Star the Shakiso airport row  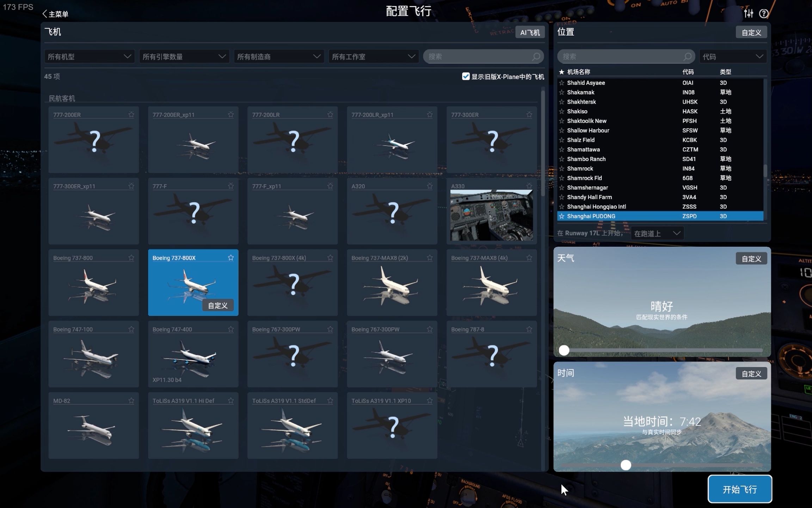[x=562, y=111]
